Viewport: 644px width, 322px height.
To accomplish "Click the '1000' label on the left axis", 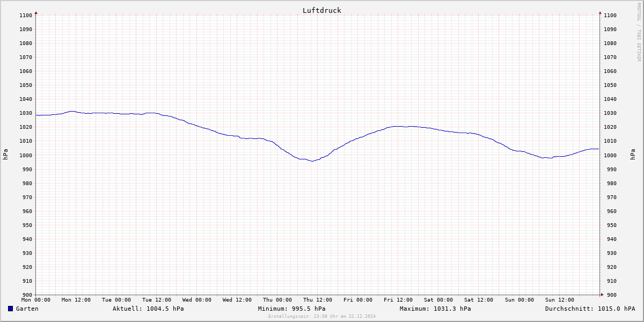I will click(x=26, y=155).
